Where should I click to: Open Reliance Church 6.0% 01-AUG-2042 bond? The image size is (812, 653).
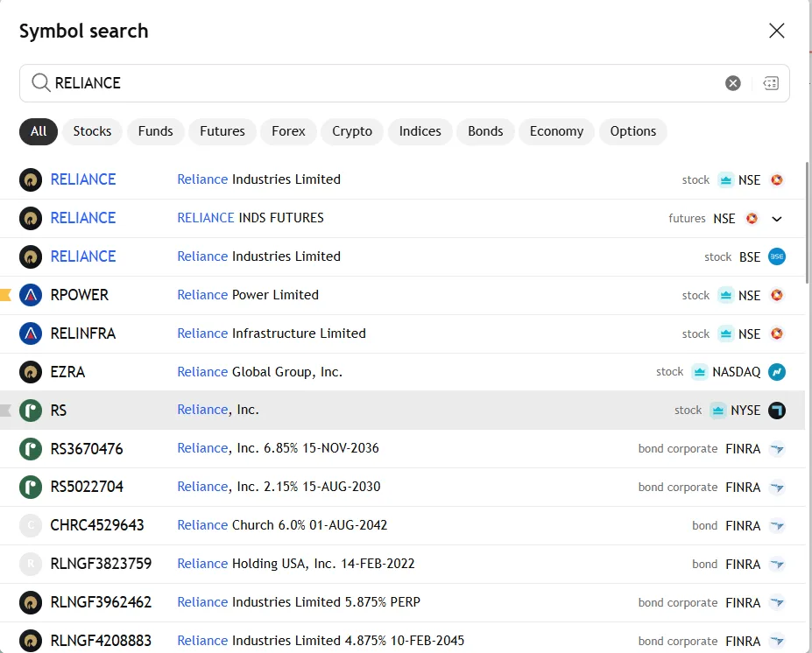[x=402, y=526]
